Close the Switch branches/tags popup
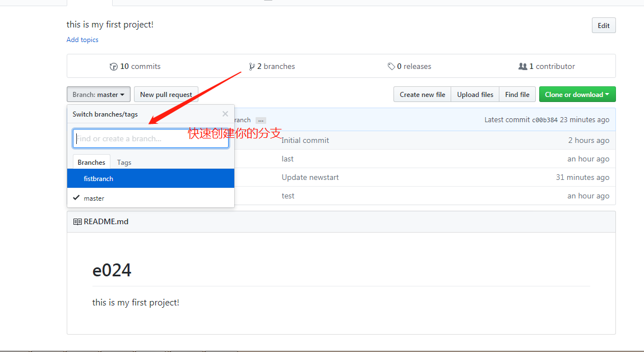Viewport: 644px width, 352px height. [x=225, y=114]
